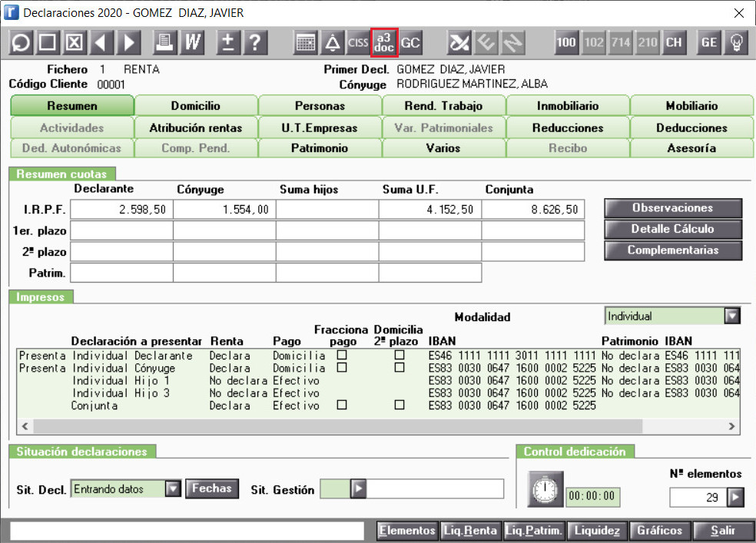Switch to the Domicilio tab
Viewport: 756px width, 543px height.
[196, 105]
